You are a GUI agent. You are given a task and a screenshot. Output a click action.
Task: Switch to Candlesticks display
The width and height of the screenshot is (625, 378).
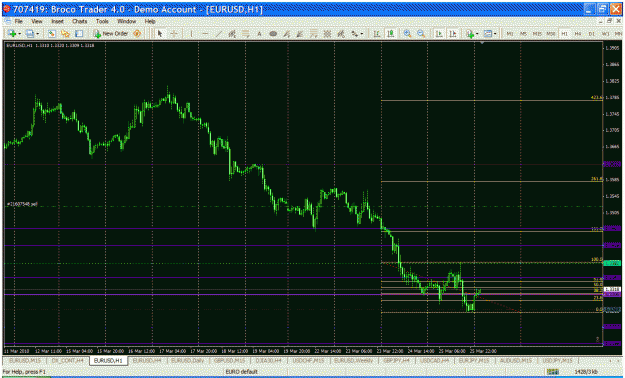click(x=390, y=34)
